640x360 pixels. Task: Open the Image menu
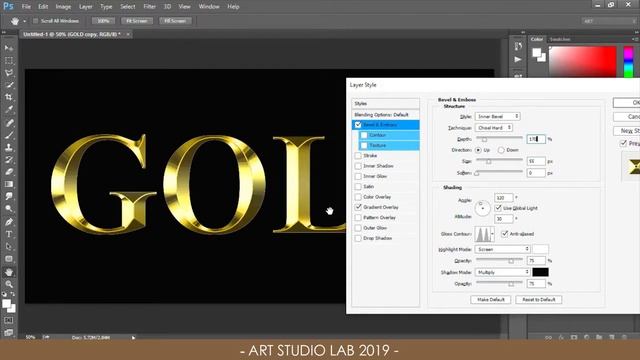pos(63,7)
